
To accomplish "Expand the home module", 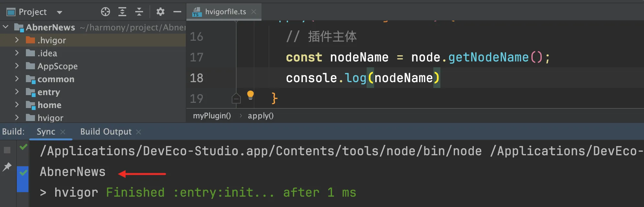I will (17, 104).
